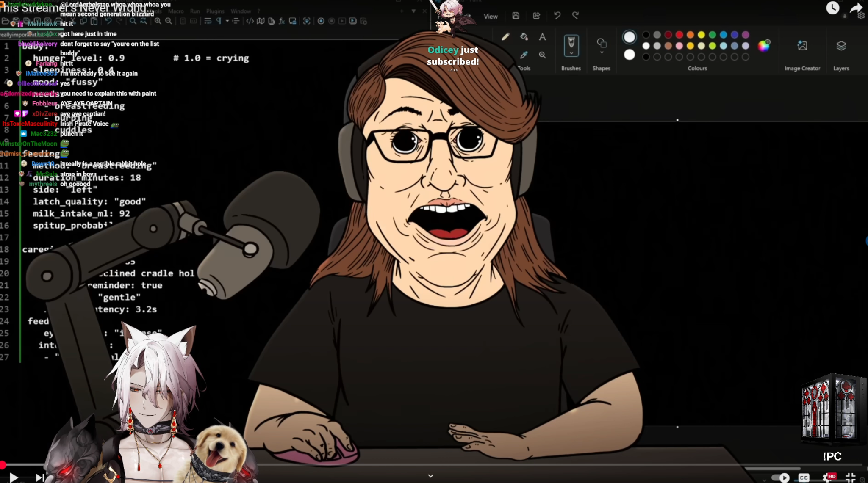The width and height of the screenshot is (868, 483).
Task: Click the line 'milk_intake_ml: 92'
Action: pyautogui.click(x=81, y=213)
